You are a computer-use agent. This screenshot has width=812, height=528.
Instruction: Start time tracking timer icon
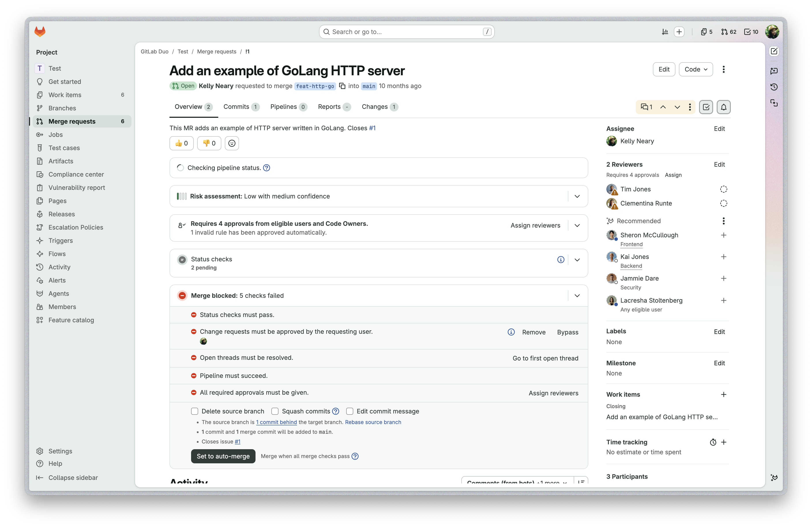point(713,442)
